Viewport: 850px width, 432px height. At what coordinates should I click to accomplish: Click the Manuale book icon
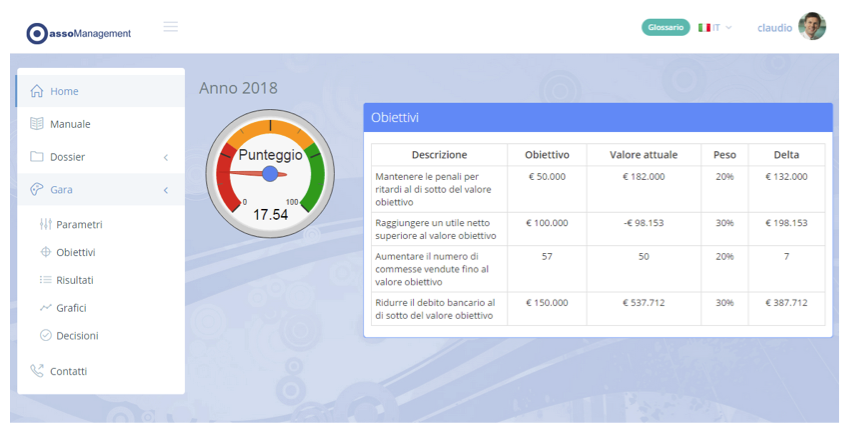(x=37, y=124)
